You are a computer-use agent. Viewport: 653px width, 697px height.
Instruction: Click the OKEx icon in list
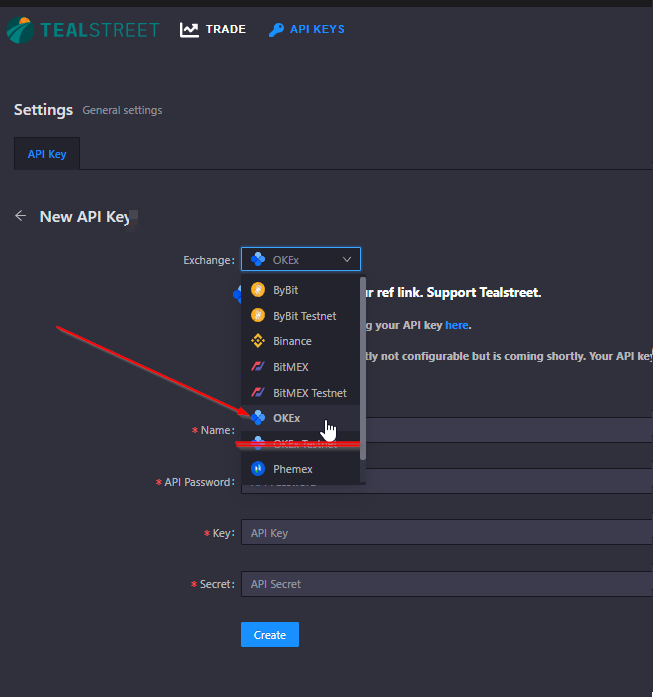(258, 418)
